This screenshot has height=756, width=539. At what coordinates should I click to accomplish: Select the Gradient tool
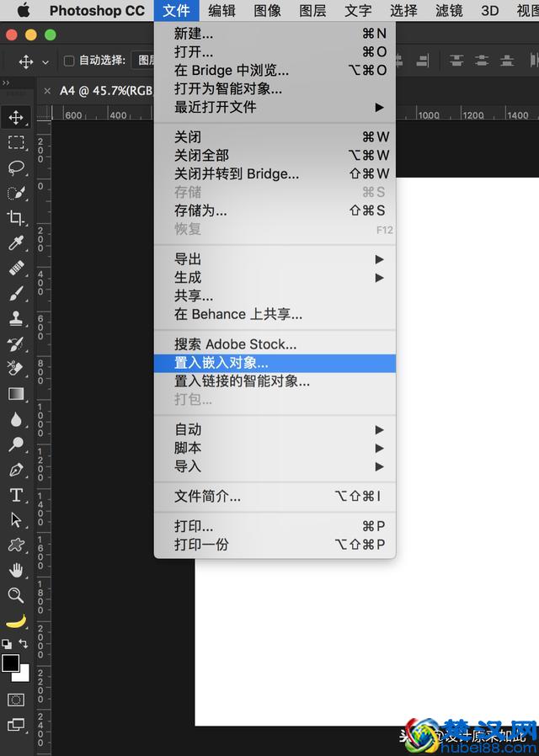click(16, 394)
